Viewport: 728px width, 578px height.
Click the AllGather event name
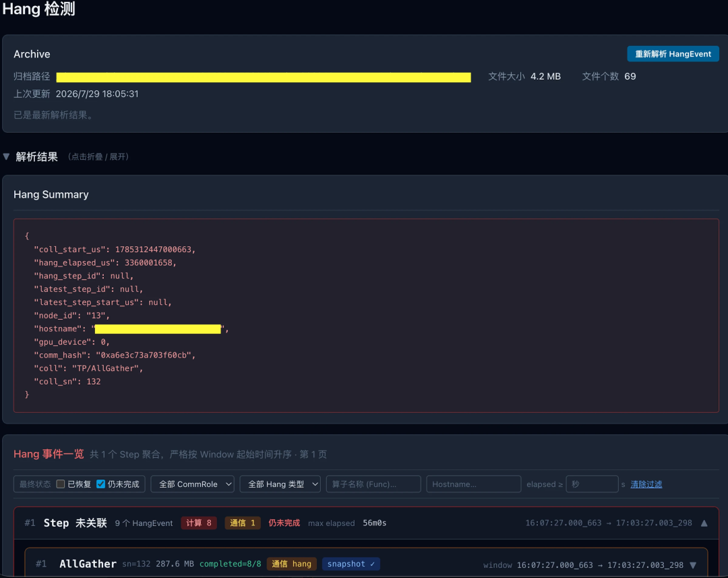click(88, 564)
